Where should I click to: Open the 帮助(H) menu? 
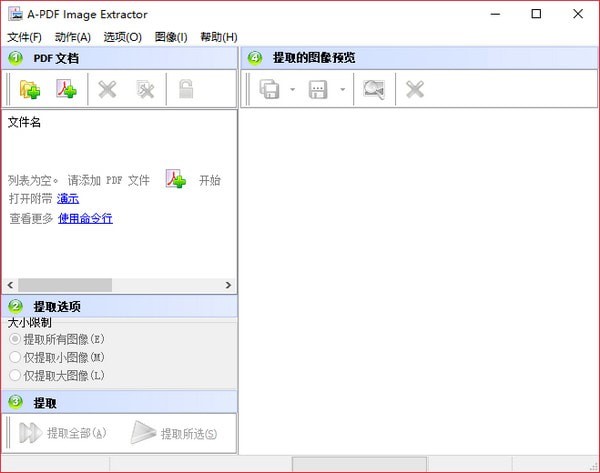point(218,37)
